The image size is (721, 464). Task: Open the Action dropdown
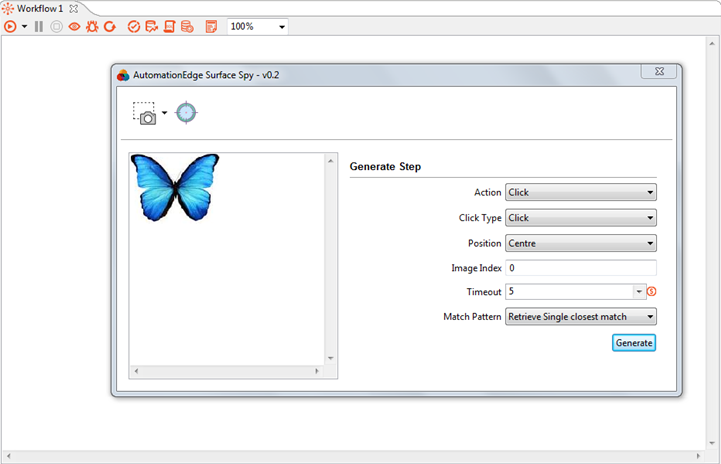click(x=581, y=192)
